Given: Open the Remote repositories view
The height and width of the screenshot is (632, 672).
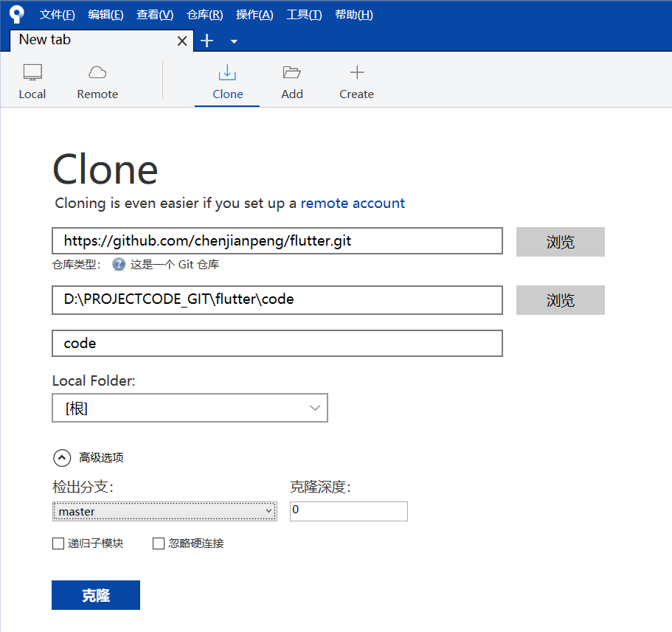Looking at the screenshot, I should 97,80.
